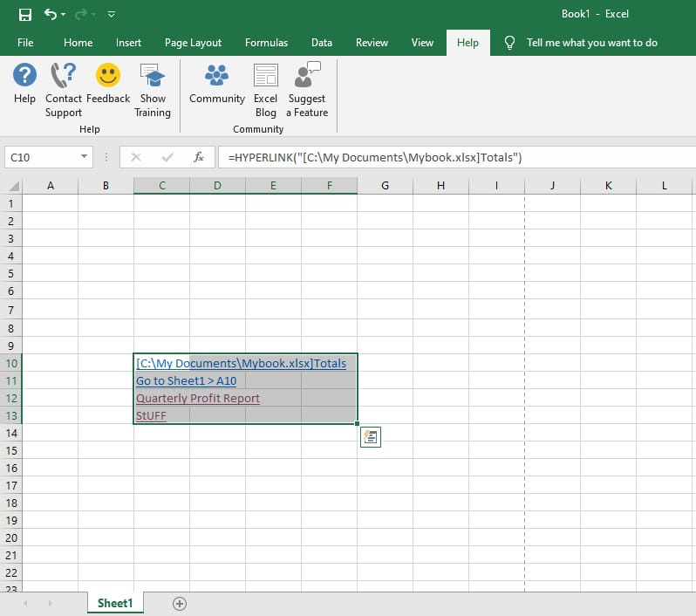Viewport: 696px width, 616px height.
Task: Click the Insert Function fx icon
Action: click(x=199, y=157)
